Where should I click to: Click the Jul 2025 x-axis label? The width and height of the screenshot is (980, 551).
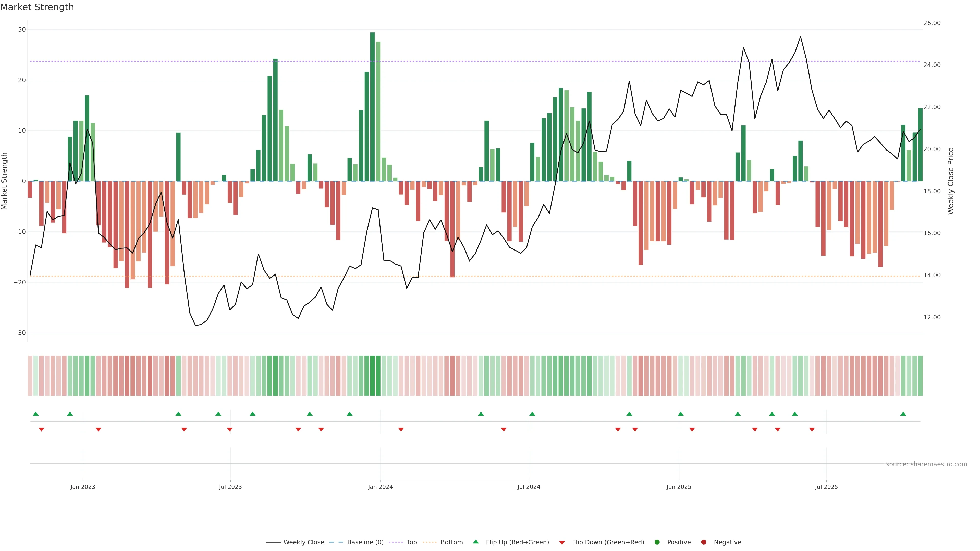[x=826, y=487]
